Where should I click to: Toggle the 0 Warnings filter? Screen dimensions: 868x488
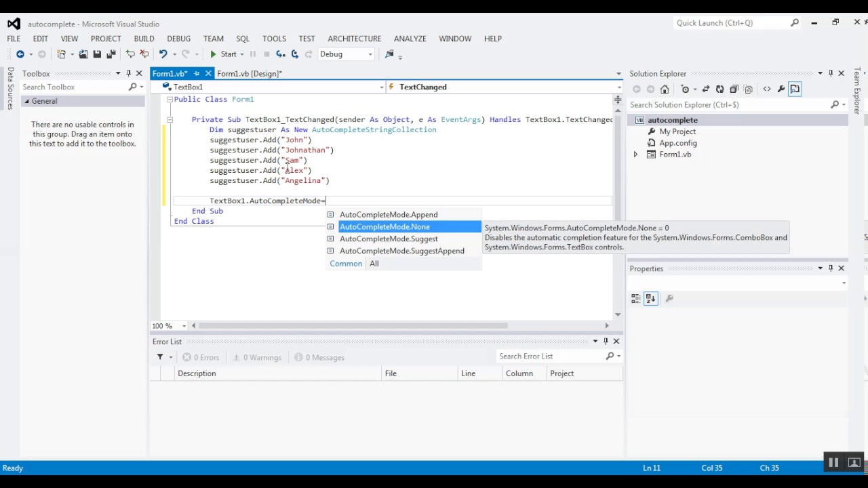(x=256, y=357)
